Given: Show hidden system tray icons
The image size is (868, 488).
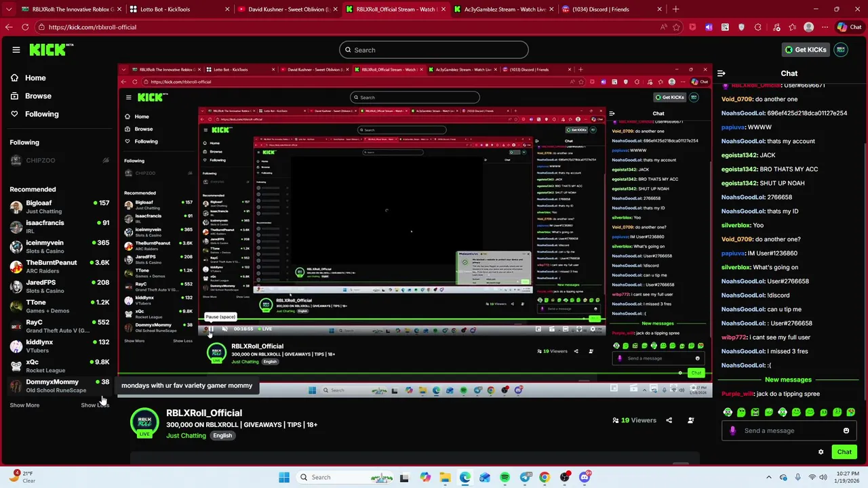Looking at the screenshot, I should [768, 477].
